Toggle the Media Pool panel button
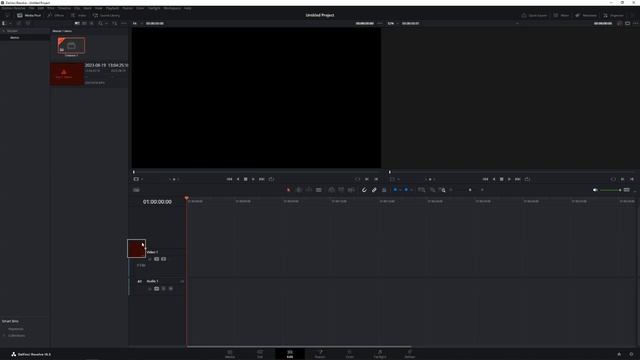This screenshot has width=640, height=360. 29,15
